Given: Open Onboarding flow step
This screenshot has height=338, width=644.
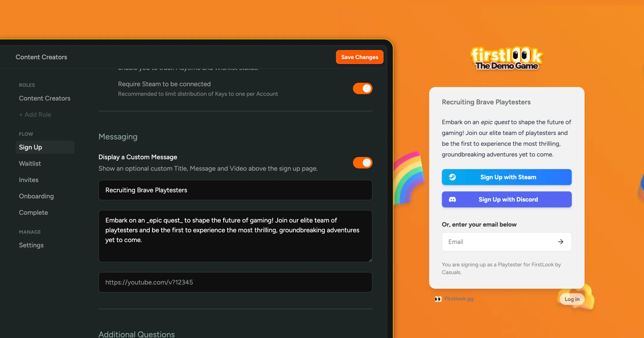Looking at the screenshot, I should tap(36, 196).
